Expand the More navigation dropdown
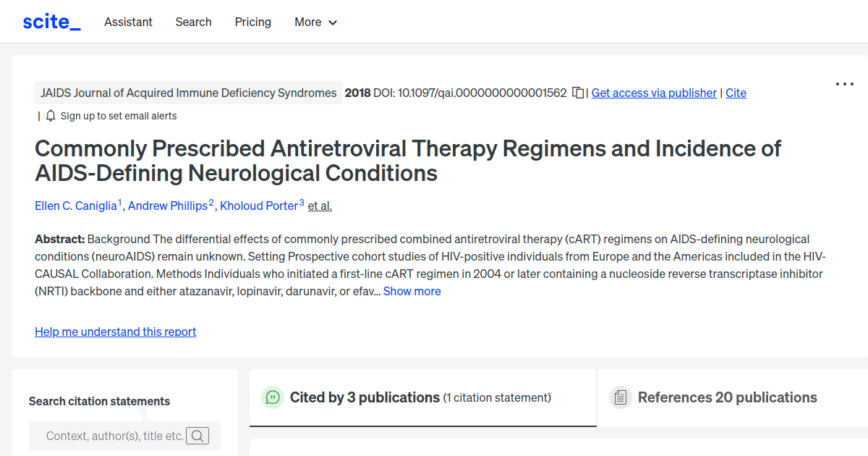 click(315, 22)
